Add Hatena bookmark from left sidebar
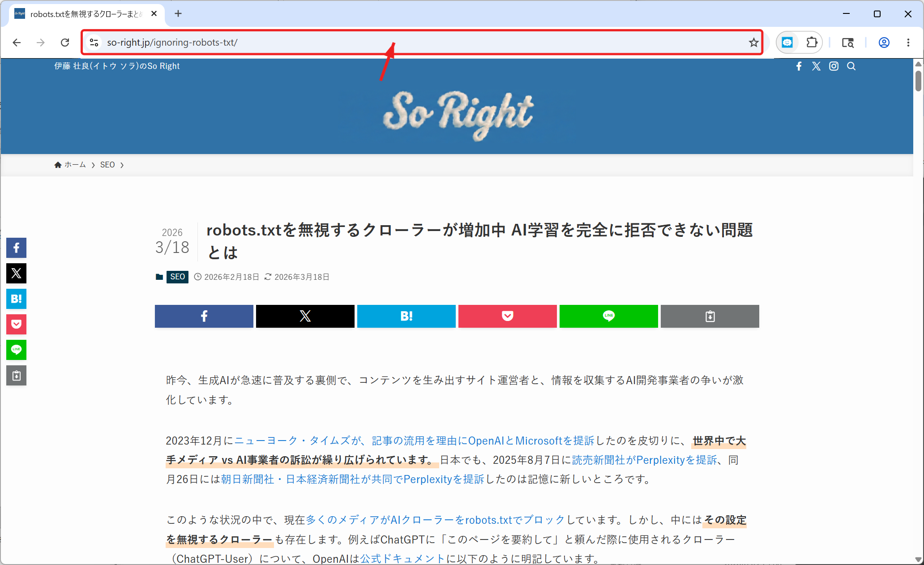Image resolution: width=924 pixels, height=565 pixels. point(17,299)
